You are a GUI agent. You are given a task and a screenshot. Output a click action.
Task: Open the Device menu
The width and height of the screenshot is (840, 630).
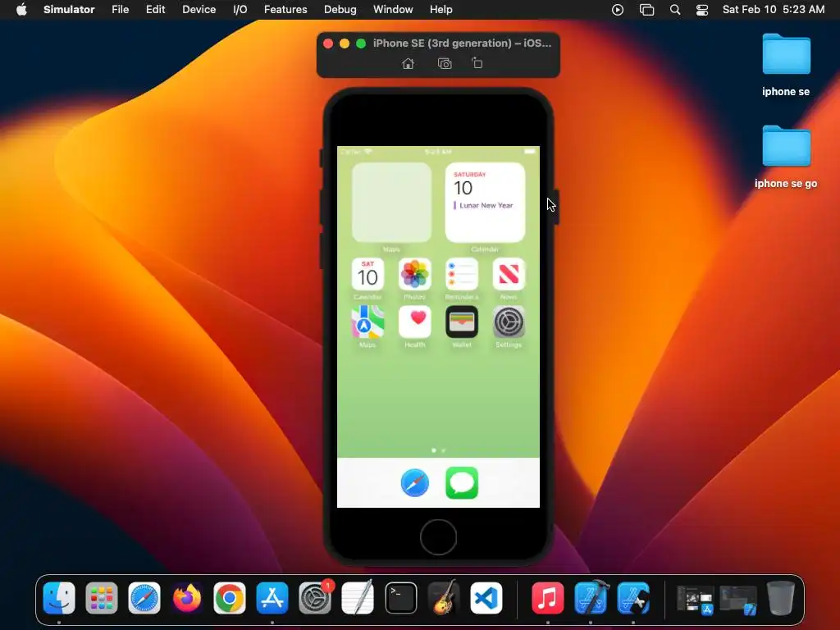(199, 10)
